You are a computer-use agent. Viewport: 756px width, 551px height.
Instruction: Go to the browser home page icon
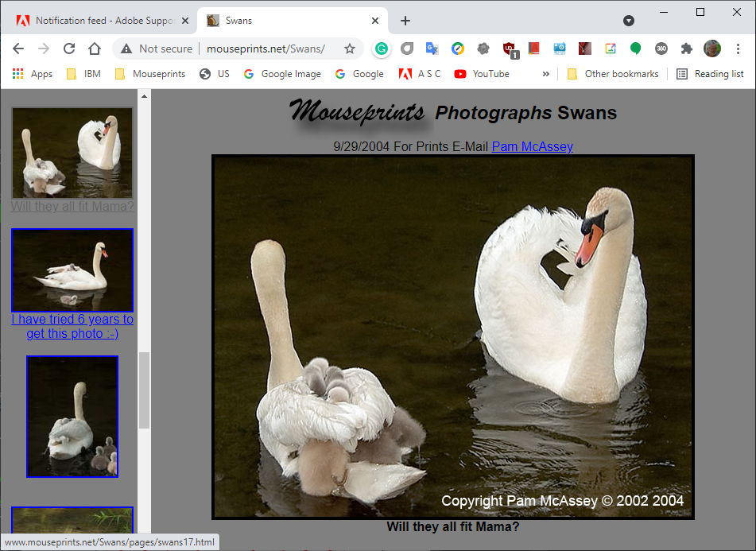[x=95, y=49]
